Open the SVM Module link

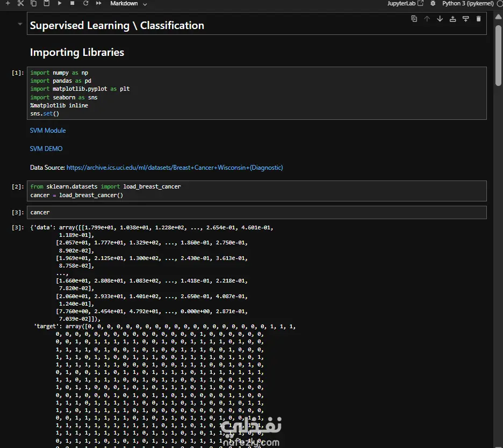point(48,131)
